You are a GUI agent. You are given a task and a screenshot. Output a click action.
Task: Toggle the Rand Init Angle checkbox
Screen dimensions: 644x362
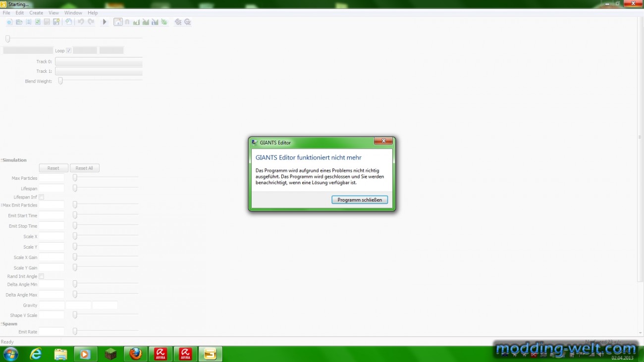click(x=42, y=276)
